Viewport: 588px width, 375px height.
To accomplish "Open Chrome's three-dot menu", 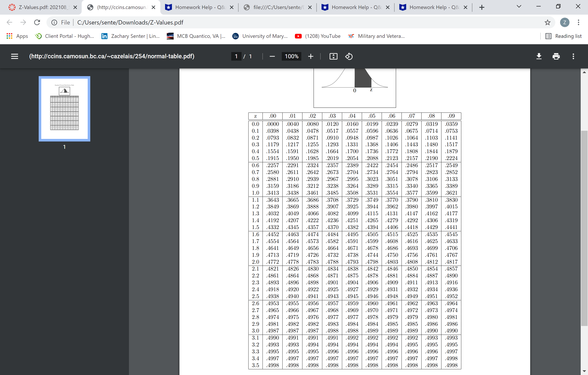I will click(x=579, y=22).
